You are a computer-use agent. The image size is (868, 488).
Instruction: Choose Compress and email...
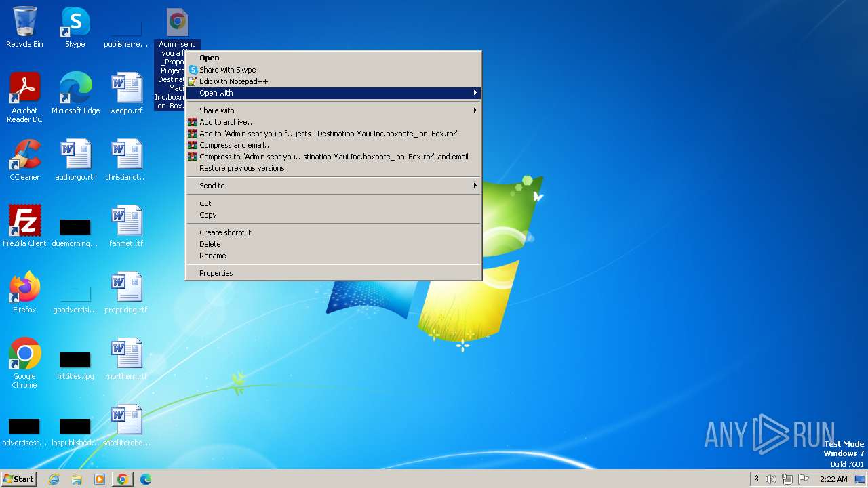click(x=334, y=145)
